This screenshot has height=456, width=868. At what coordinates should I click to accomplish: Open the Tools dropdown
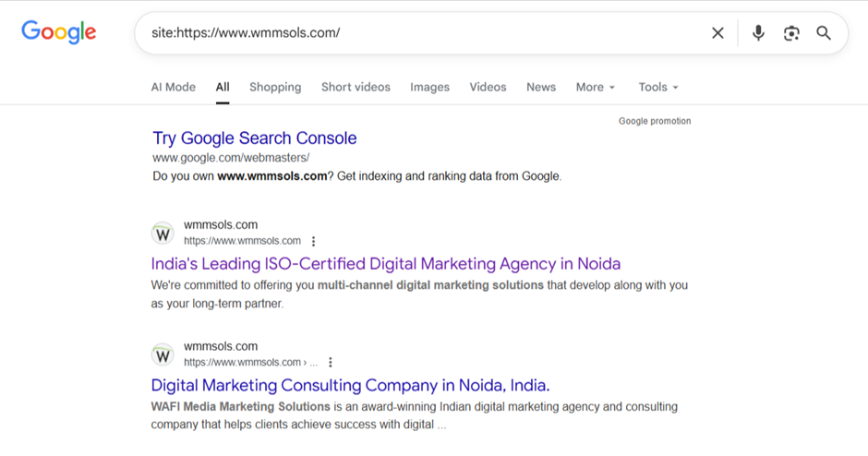click(657, 87)
